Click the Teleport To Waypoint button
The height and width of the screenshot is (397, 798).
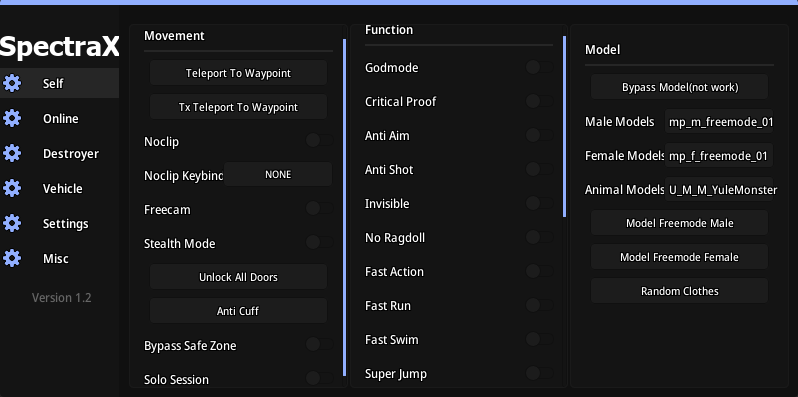tap(238, 73)
